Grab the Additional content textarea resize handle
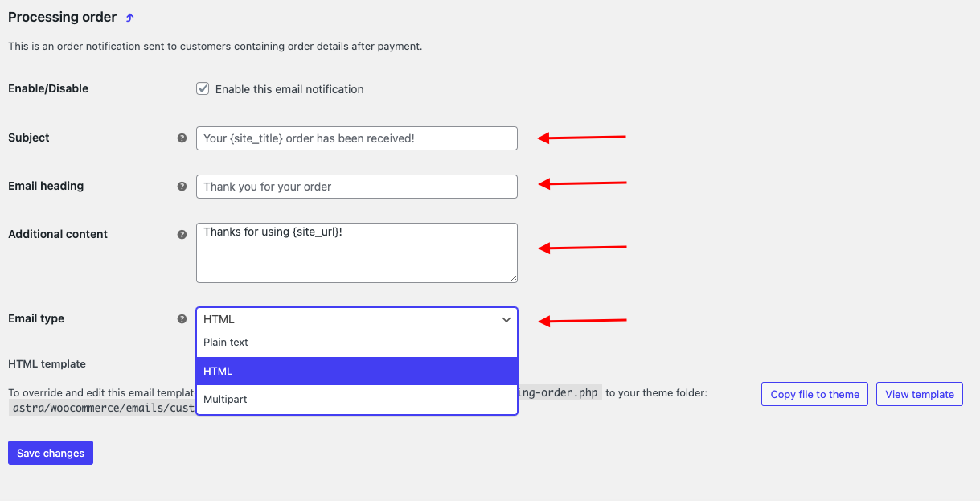This screenshot has height=501, width=980. [513, 278]
